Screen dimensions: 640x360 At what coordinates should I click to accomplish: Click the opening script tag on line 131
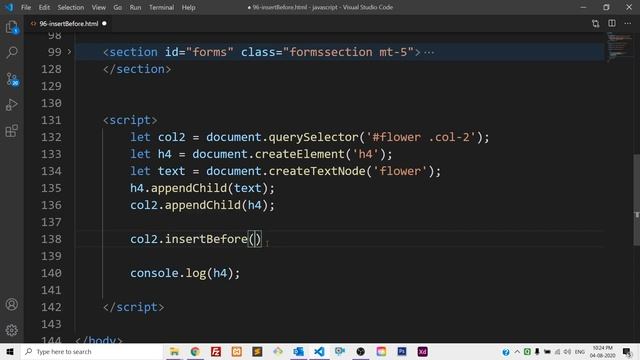pos(130,120)
